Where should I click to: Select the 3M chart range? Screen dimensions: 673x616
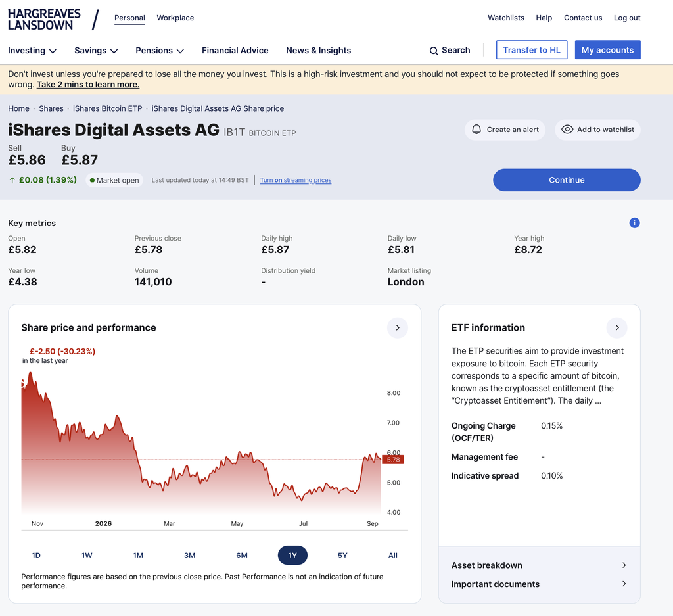click(x=189, y=556)
